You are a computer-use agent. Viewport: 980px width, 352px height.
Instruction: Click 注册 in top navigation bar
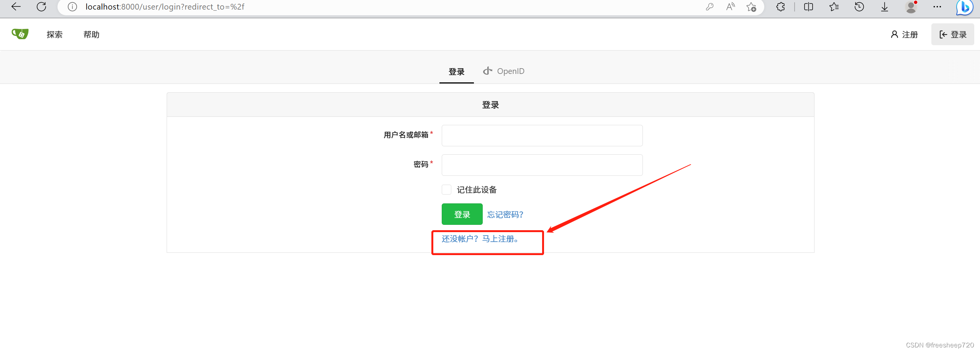[x=904, y=34]
